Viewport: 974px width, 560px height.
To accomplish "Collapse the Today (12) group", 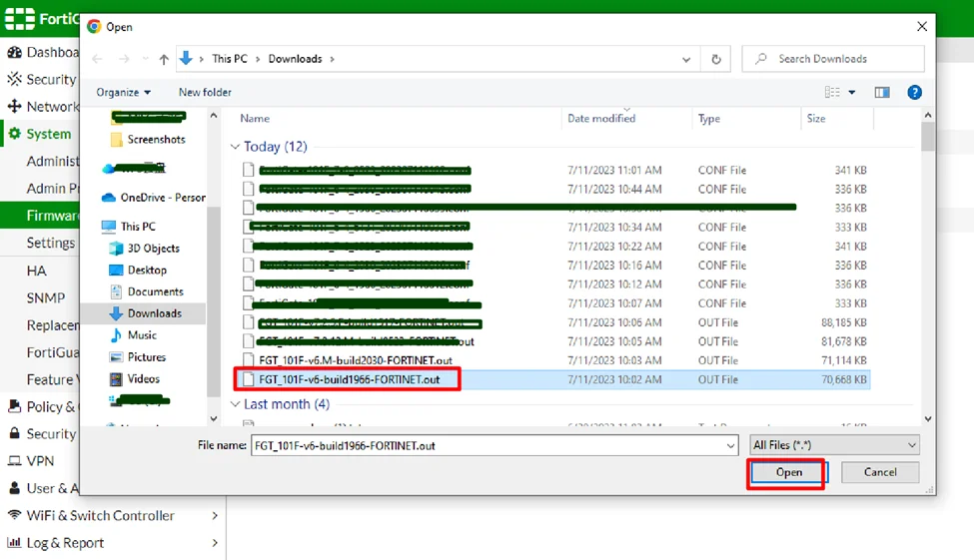I will 235,147.
